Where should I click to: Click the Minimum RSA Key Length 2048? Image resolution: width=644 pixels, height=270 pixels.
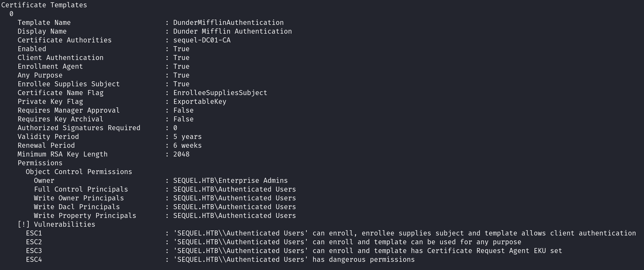(181, 154)
